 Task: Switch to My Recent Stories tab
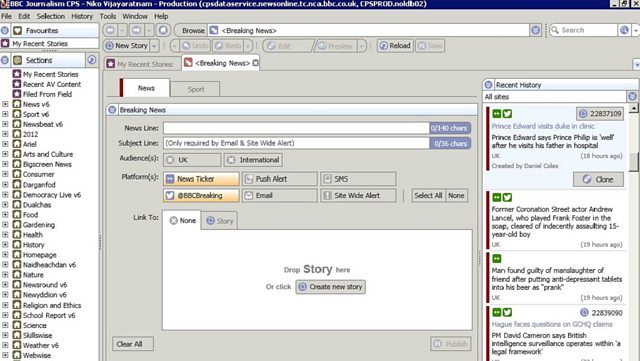141,64
